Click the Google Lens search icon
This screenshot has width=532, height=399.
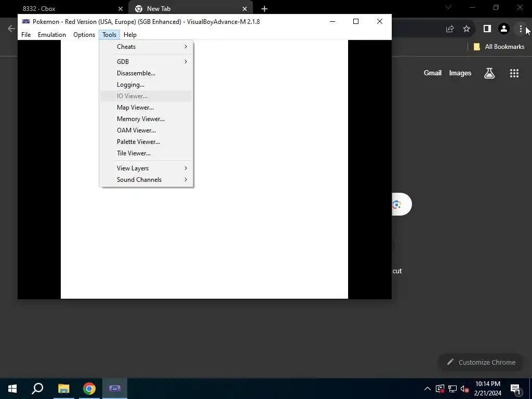click(x=396, y=204)
